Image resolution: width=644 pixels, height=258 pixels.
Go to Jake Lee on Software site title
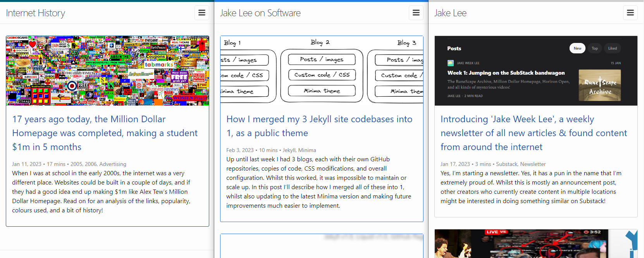point(260,13)
